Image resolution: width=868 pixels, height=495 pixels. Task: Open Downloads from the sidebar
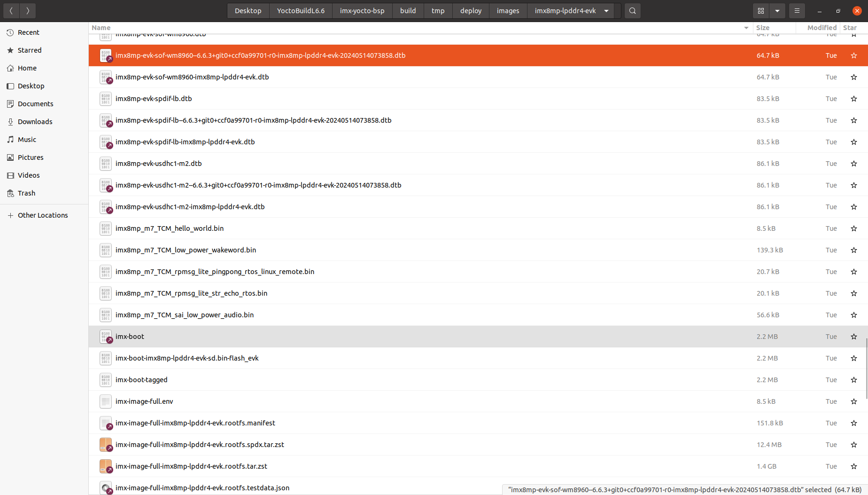coord(35,121)
